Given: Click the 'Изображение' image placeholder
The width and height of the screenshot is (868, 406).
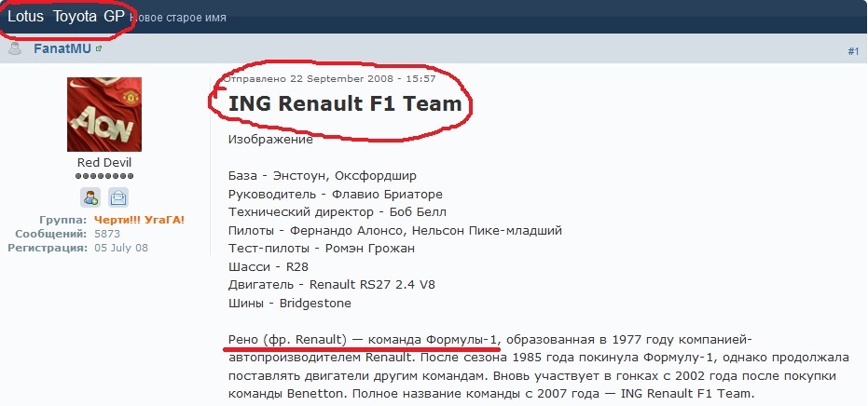Looking at the screenshot, I should [x=270, y=140].
